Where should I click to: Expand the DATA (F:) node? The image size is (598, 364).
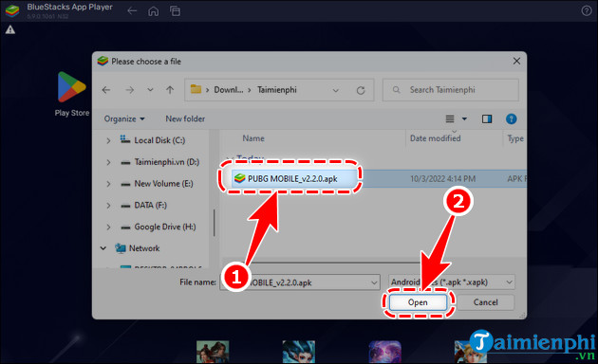108,206
